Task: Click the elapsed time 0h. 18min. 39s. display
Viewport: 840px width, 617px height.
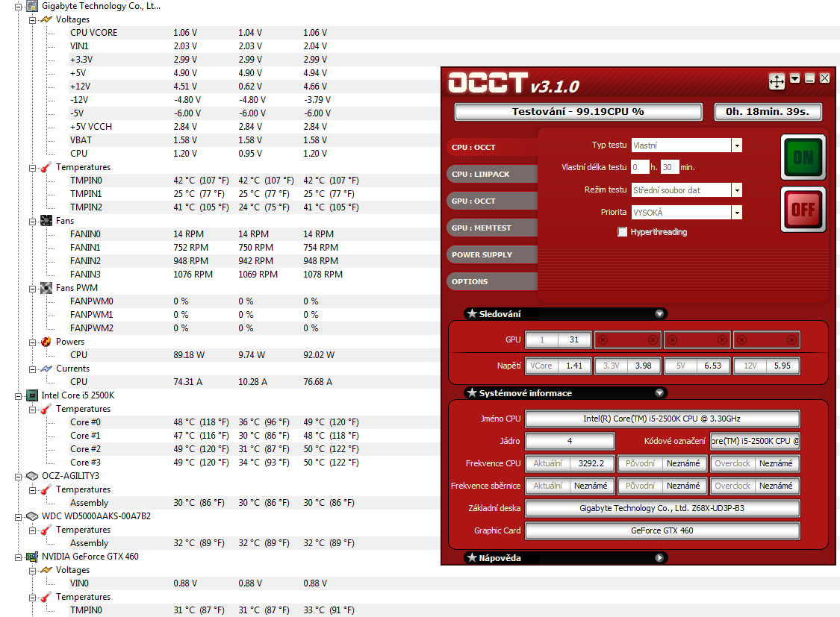Action: click(768, 112)
